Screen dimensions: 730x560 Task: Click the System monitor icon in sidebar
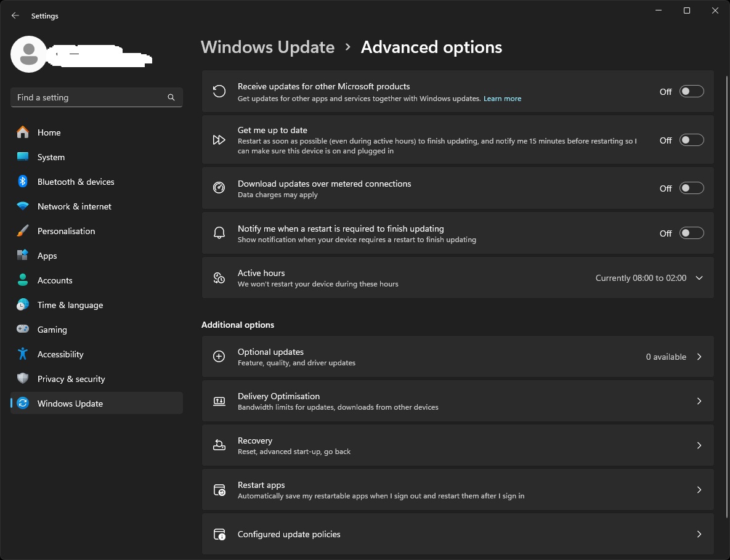click(x=23, y=157)
